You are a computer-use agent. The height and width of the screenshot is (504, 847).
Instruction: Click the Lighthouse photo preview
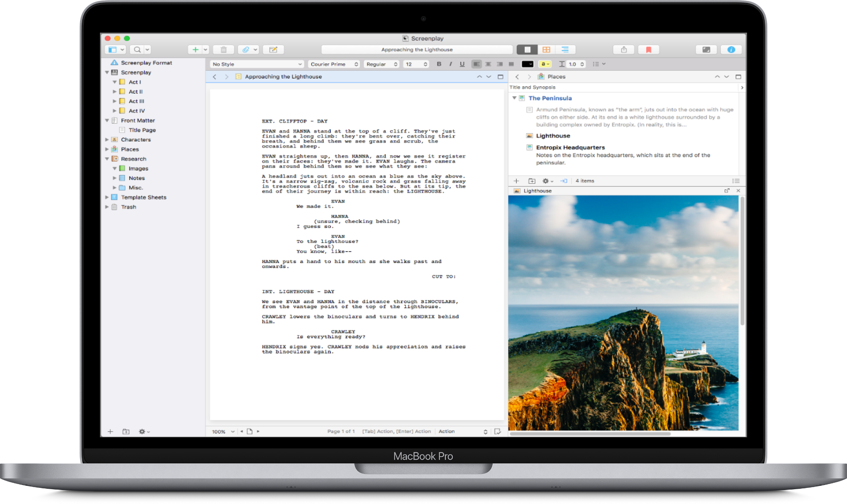pos(623,313)
